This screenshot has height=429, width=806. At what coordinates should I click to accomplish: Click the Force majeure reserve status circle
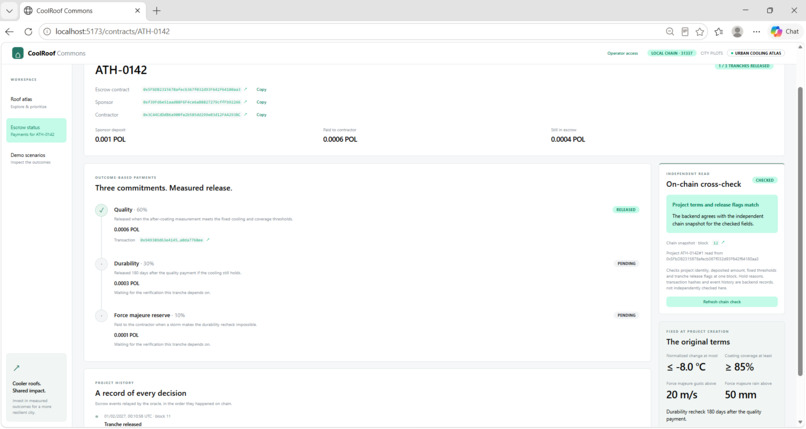pyautogui.click(x=101, y=315)
